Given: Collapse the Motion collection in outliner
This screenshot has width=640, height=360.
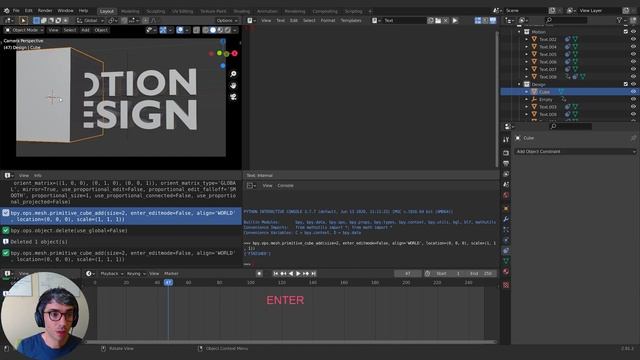Looking at the screenshot, I should 519,31.
